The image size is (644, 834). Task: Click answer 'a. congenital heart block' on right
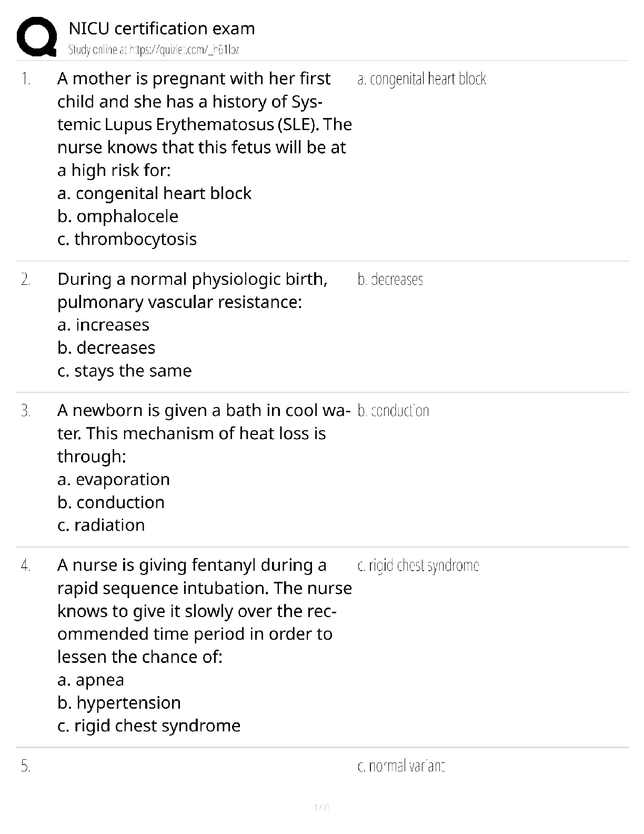click(421, 79)
